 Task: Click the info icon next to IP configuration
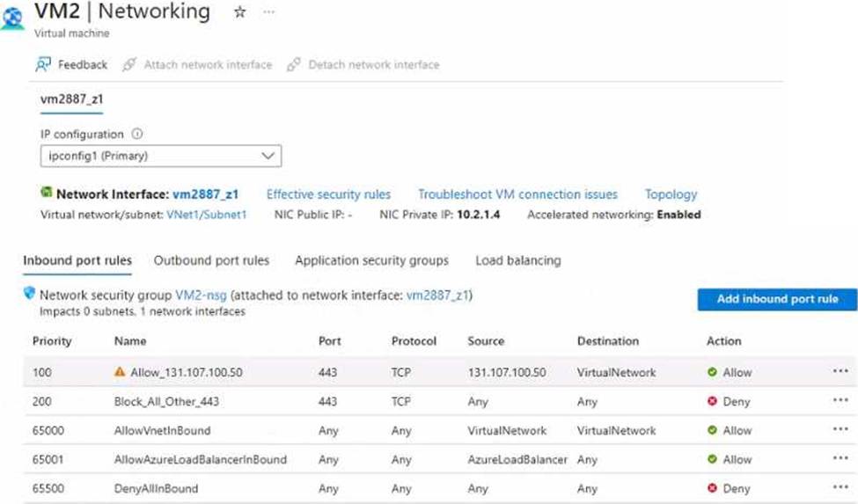click(137, 135)
